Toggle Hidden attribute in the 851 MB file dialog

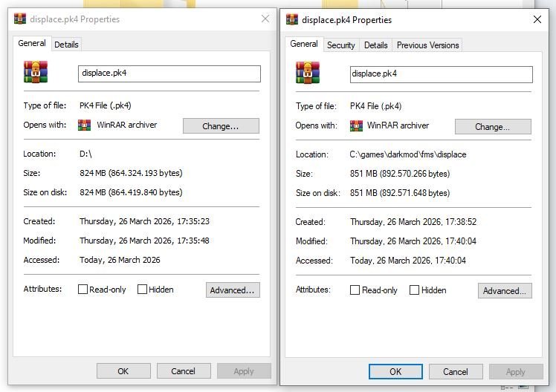pos(415,290)
